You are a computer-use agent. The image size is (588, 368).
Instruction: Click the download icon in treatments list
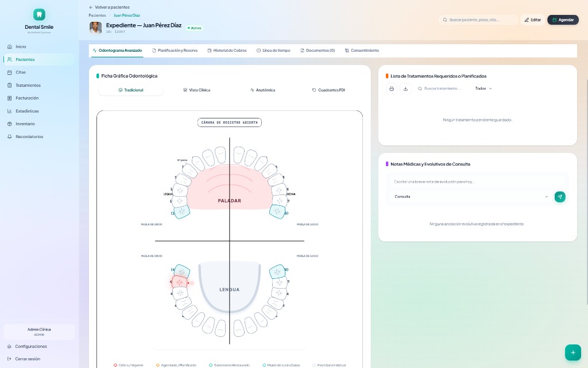tap(405, 89)
